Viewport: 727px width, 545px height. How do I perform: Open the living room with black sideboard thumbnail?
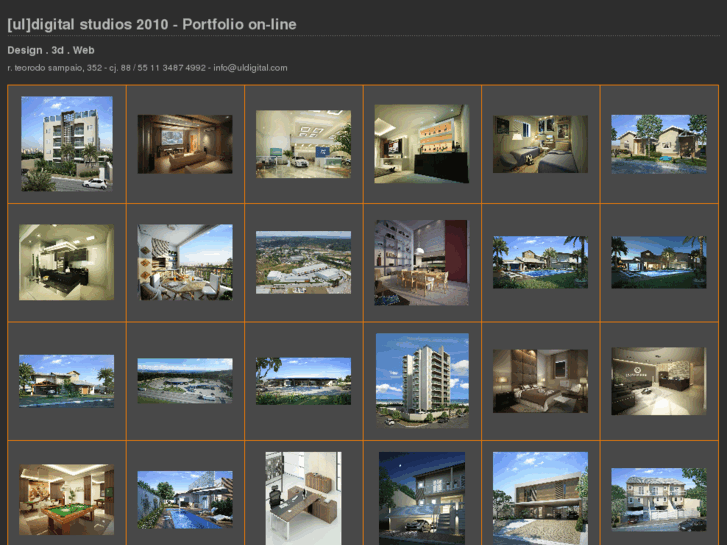(x=421, y=144)
